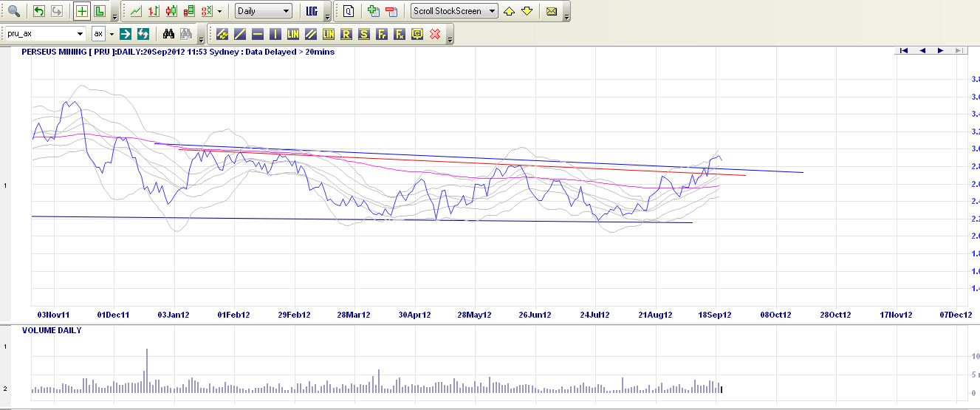Click the 18Sep12 date label
980x410 pixels.
(x=716, y=315)
